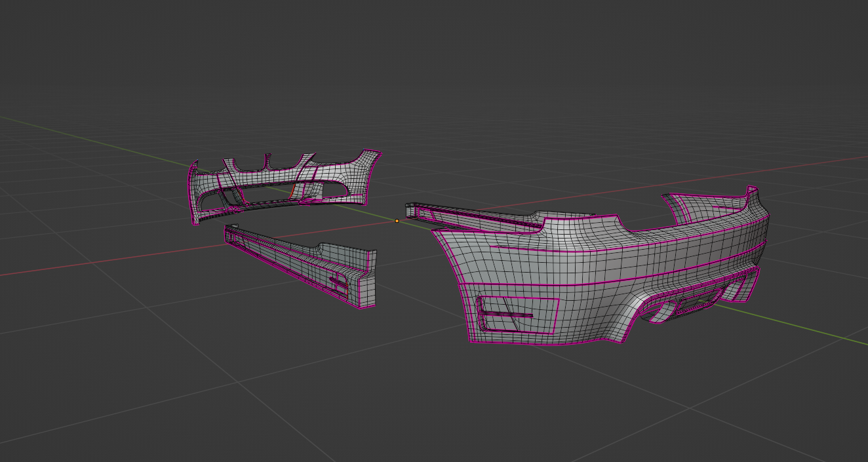868x462 pixels.
Task: Click the top right corner of rear bumper
Action: click(x=752, y=191)
